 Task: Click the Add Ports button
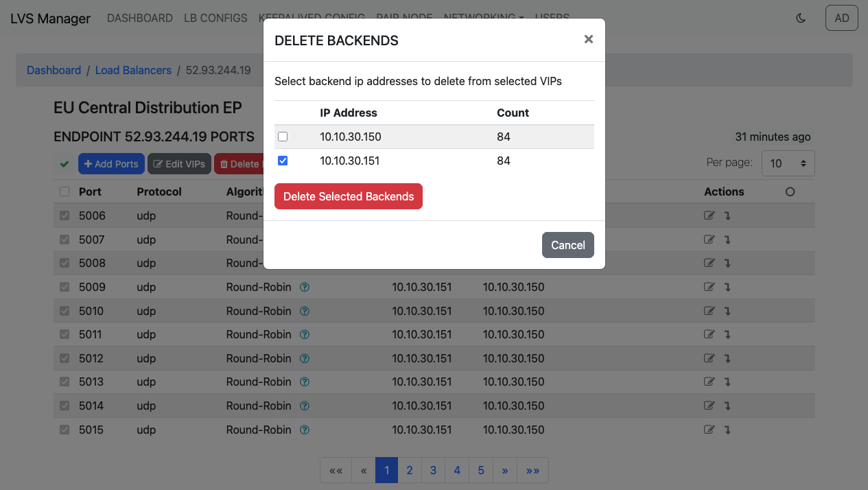(x=111, y=164)
